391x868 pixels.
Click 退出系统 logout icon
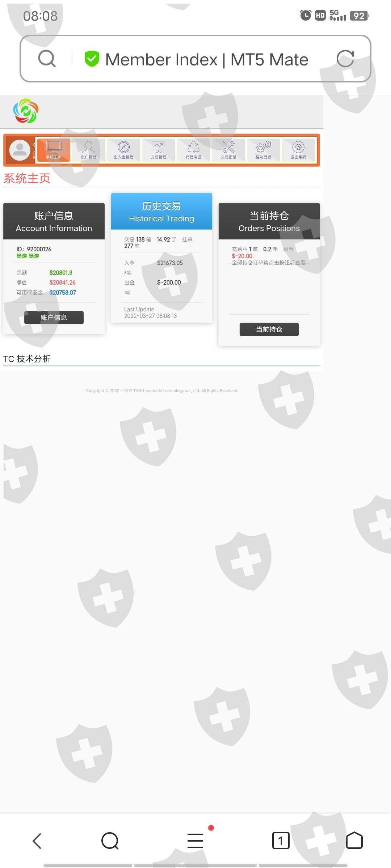click(x=298, y=150)
